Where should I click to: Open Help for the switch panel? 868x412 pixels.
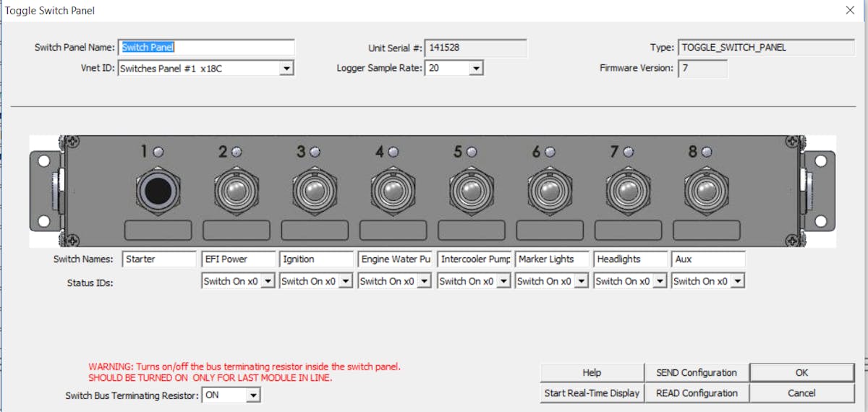pyautogui.click(x=592, y=373)
